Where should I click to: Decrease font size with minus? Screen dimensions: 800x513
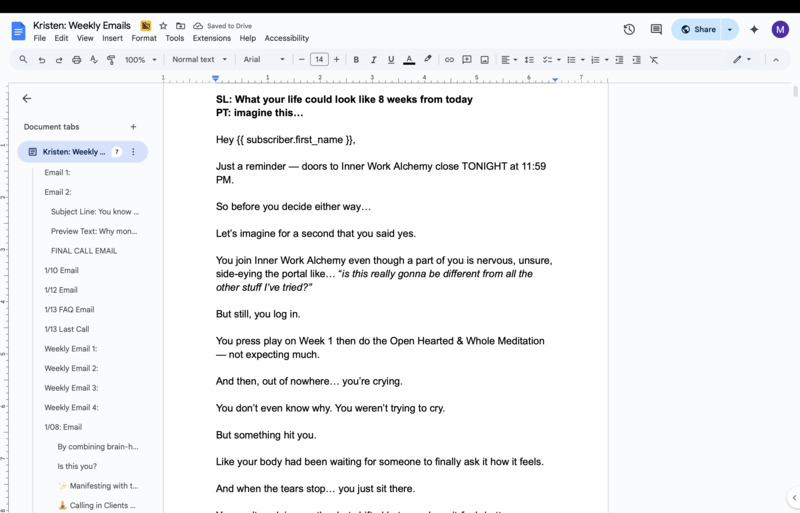(x=302, y=60)
